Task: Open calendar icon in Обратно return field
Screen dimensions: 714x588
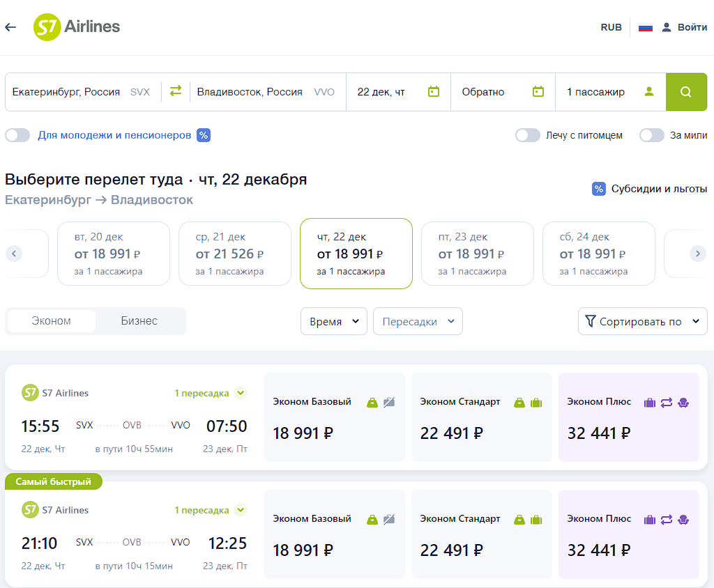Action: (538, 91)
